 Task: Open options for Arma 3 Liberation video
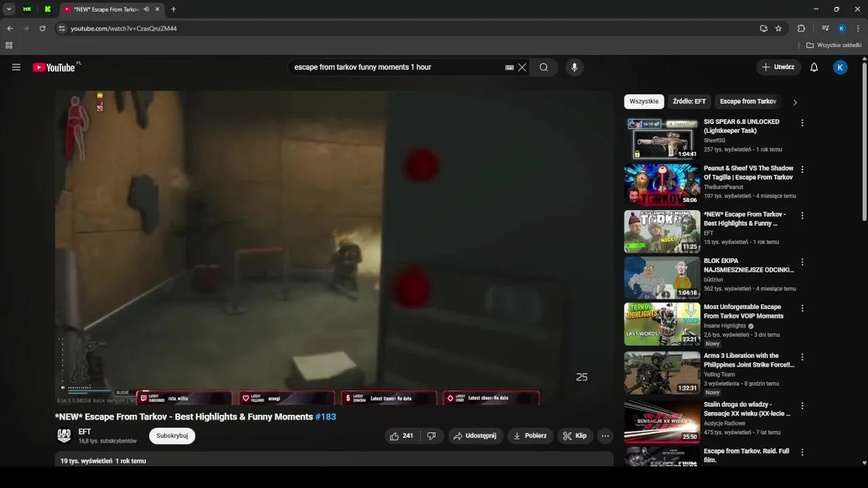click(x=802, y=357)
